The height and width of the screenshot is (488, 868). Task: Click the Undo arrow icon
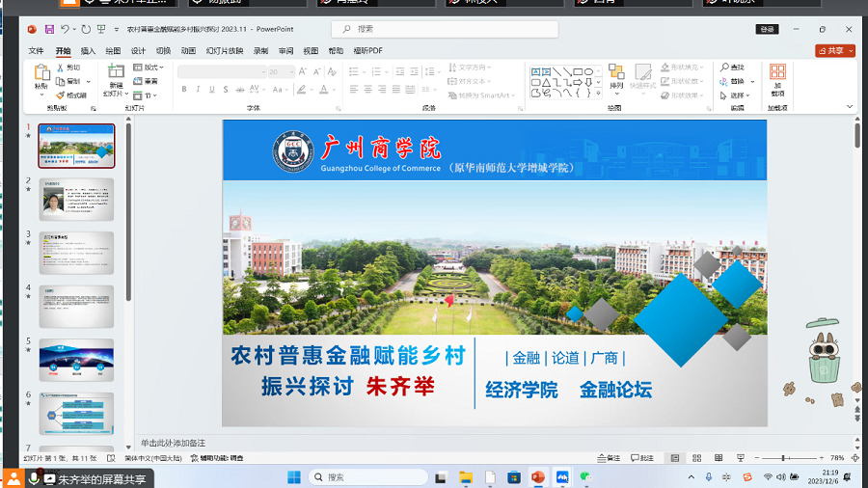point(66,30)
